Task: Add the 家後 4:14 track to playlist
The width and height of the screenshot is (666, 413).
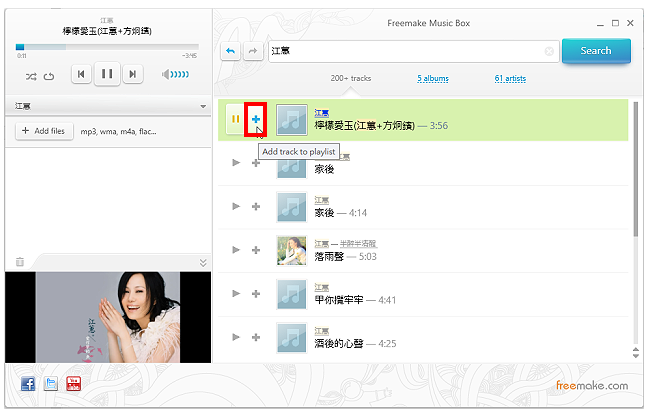Action: coord(256,206)
